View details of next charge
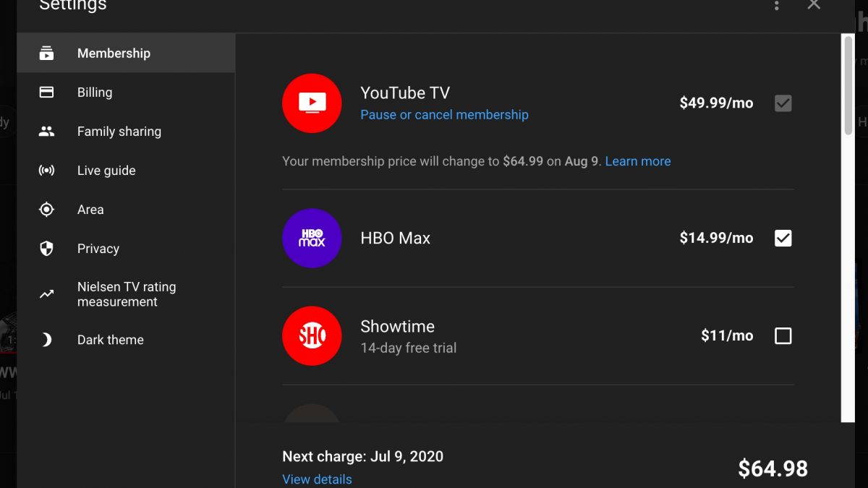 pyautogui.click(x=317, y=479)
